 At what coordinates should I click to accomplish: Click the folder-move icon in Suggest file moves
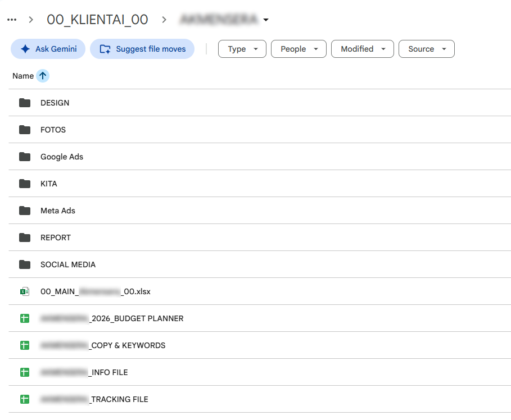(x=105, y=49)
